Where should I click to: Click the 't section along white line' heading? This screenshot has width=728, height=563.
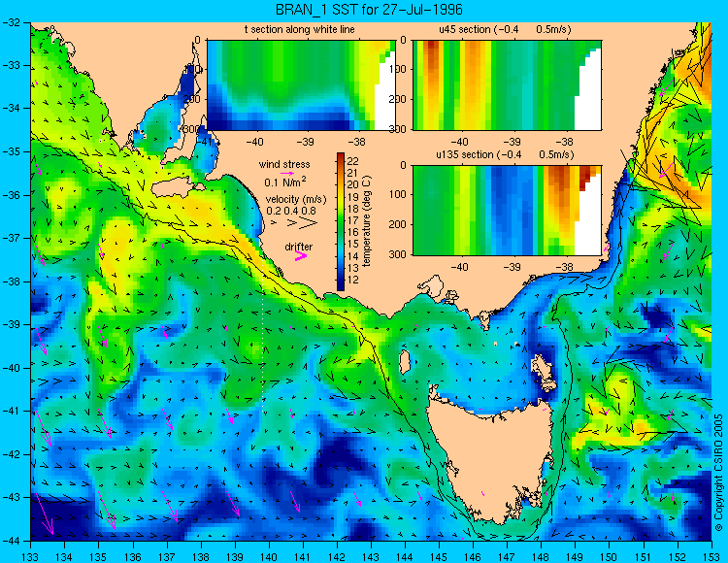point(300,30)
